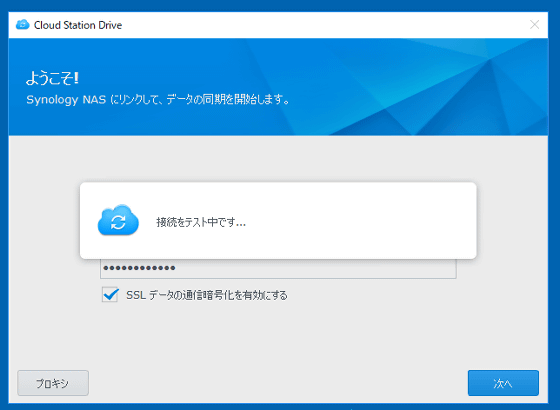
Task: Disable the SSL データの通信暗号化 checkbox
Action: pos(110,295)
